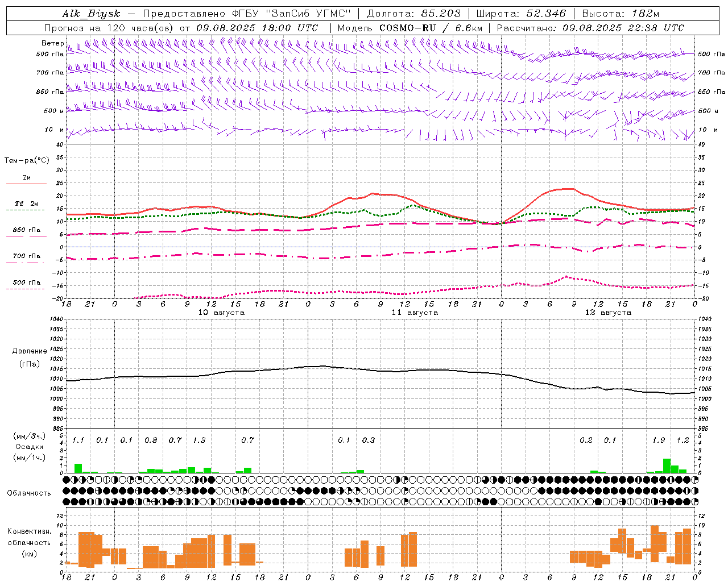Click the Td 2м dew point legend

point(26,203)
